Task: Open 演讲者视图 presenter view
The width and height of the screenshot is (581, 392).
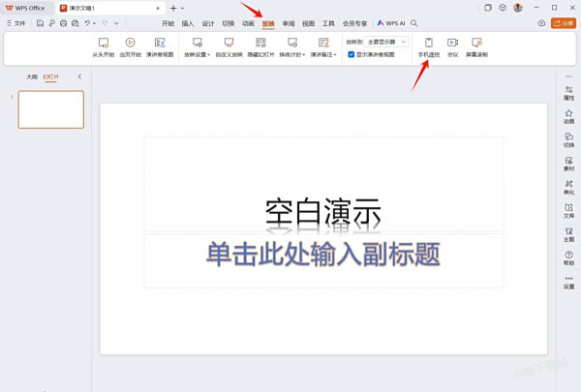Action: coord(160,47)
